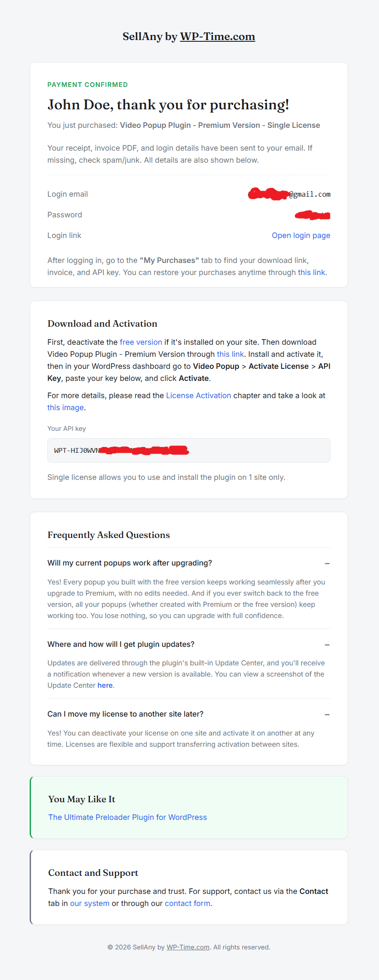Open the WP-Time.com header link
Viewport: 379px width, 980px height.
[x=217, y=37]
